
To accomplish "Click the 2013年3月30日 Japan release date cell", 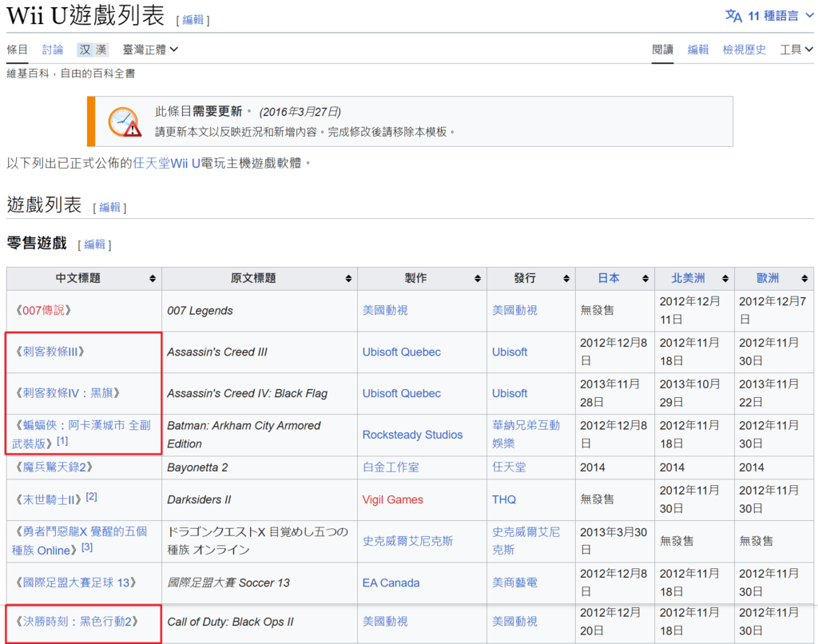I will (x=614, y=541).
